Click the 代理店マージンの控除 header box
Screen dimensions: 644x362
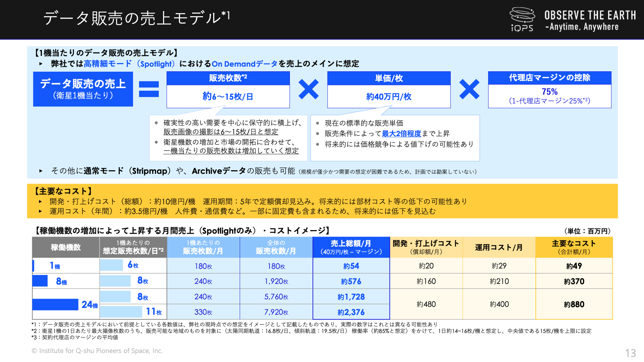pos(550,78)
